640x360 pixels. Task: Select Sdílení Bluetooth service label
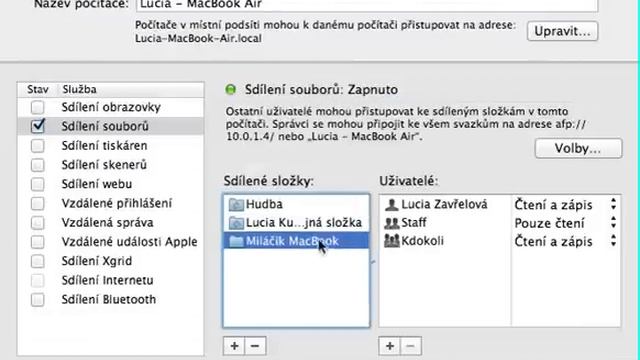pos(109,300)
